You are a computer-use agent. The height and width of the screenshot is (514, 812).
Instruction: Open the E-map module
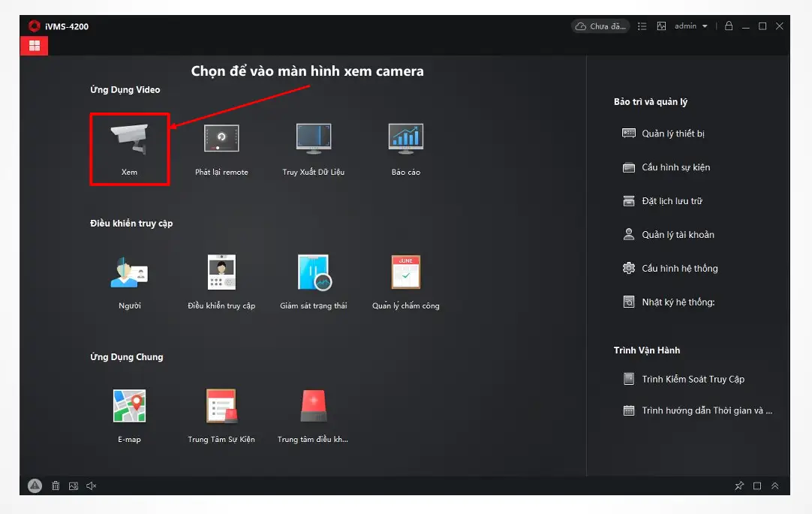pyautogui.click(x=129, y=407)
